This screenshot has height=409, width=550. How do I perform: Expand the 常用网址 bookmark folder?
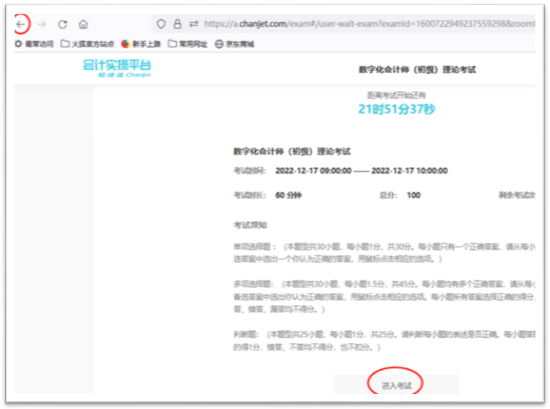click(x=188, y=44)
